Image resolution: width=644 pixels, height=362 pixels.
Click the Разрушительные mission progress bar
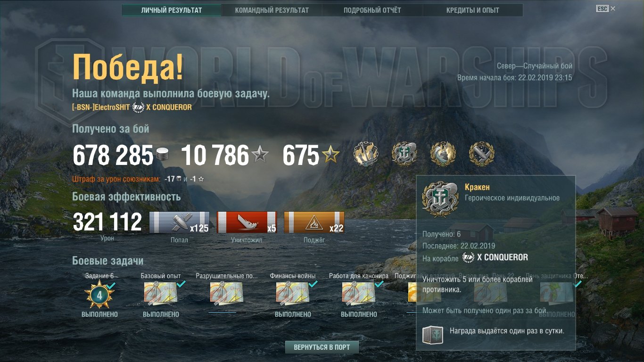(227, 312)
